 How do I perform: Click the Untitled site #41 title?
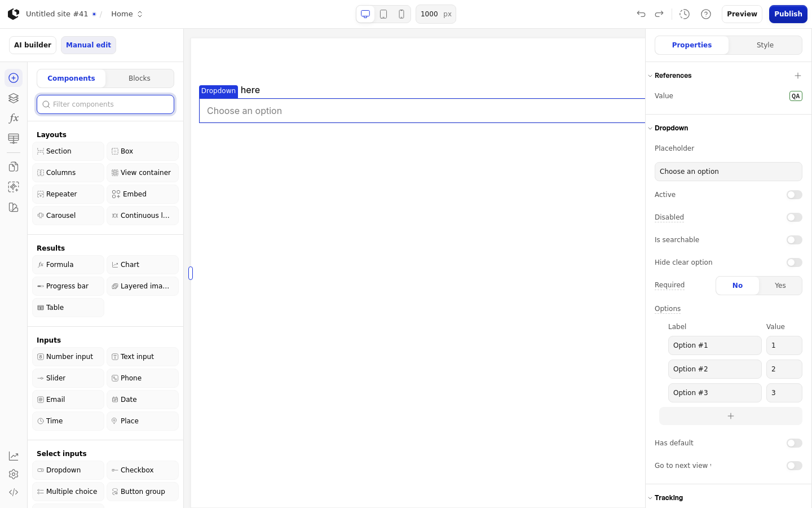(x=57, y=14)
